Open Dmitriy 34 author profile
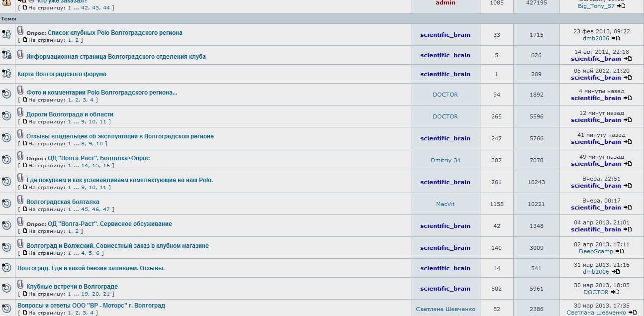 tap(445, 160)
